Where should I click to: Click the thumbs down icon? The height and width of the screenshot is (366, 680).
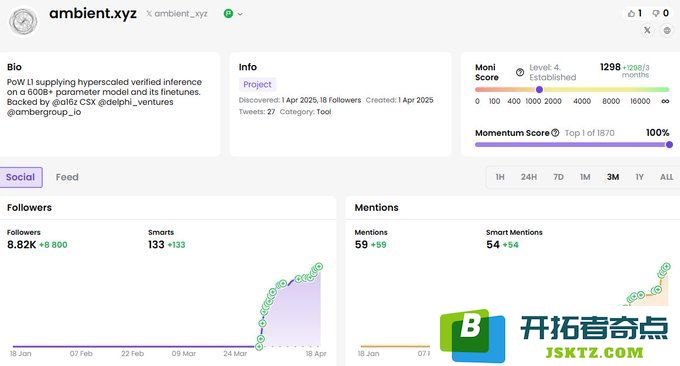(656, 13)
